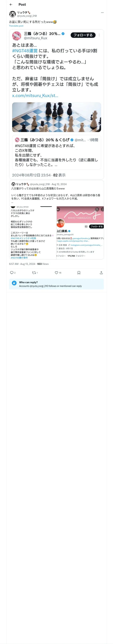Click the フォローする button in the screenshot
Screen dimensions: 113x644
pos(83,35)
